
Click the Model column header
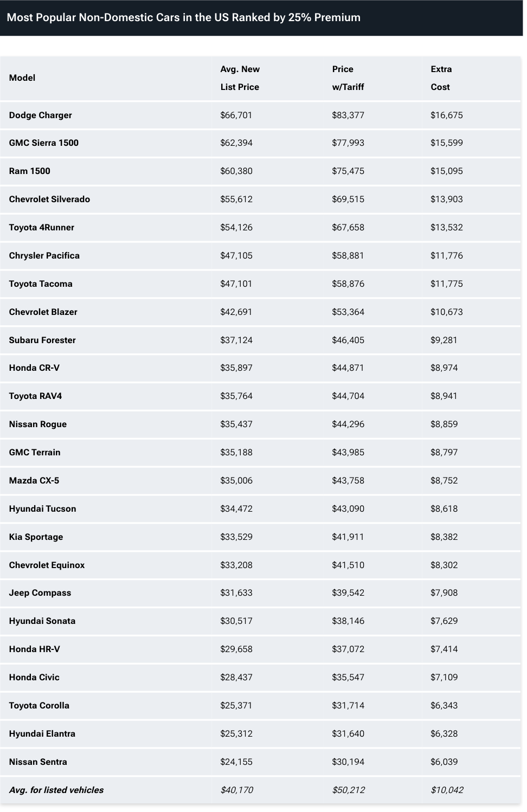22,78
